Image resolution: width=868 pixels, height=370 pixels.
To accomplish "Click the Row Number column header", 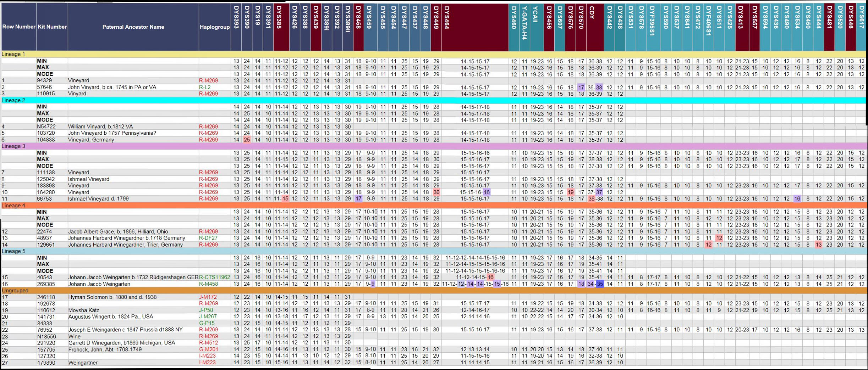I will coord(19,27).
